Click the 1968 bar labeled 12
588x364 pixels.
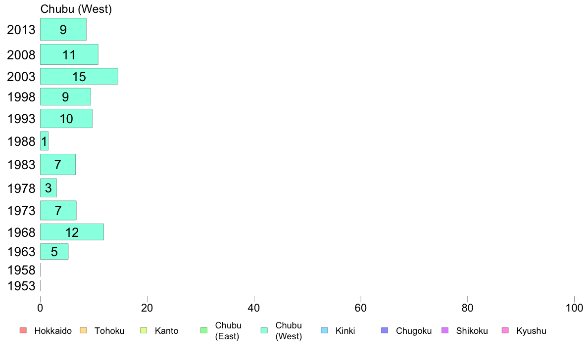pos(72,232)
